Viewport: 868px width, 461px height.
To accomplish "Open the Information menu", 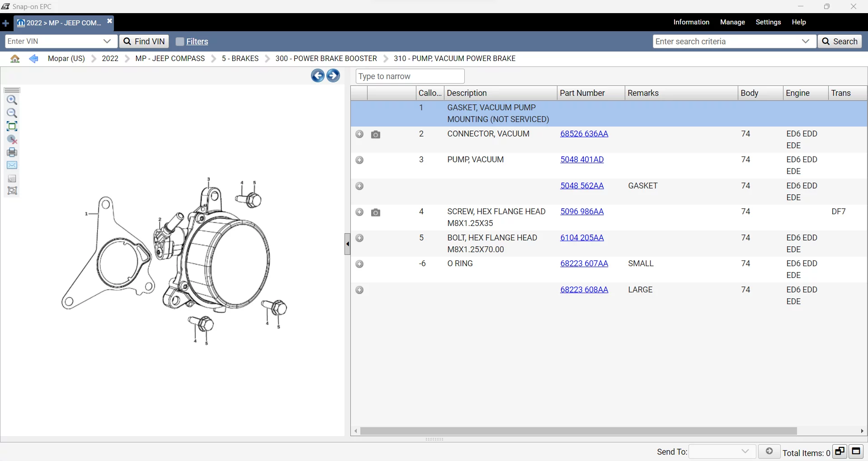I will click(x=691, y=22).
